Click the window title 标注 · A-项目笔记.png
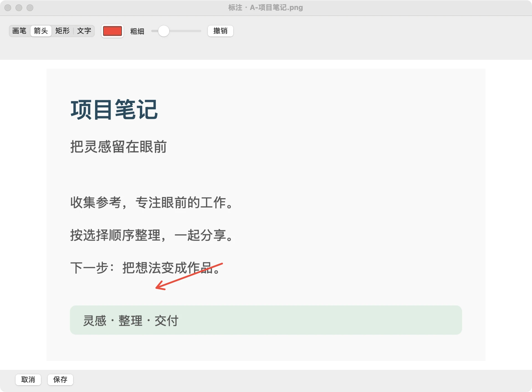 (265, 7)
